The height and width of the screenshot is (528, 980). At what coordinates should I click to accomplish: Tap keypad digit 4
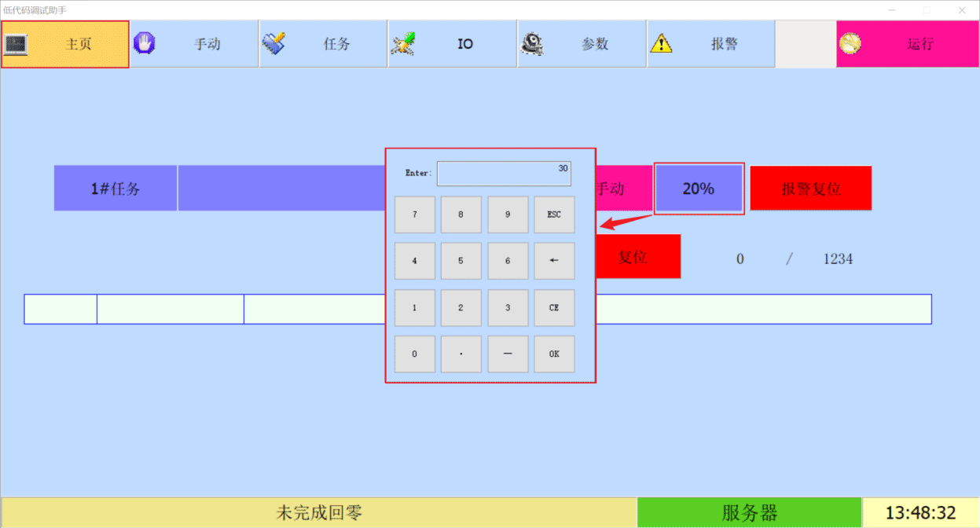414,261
